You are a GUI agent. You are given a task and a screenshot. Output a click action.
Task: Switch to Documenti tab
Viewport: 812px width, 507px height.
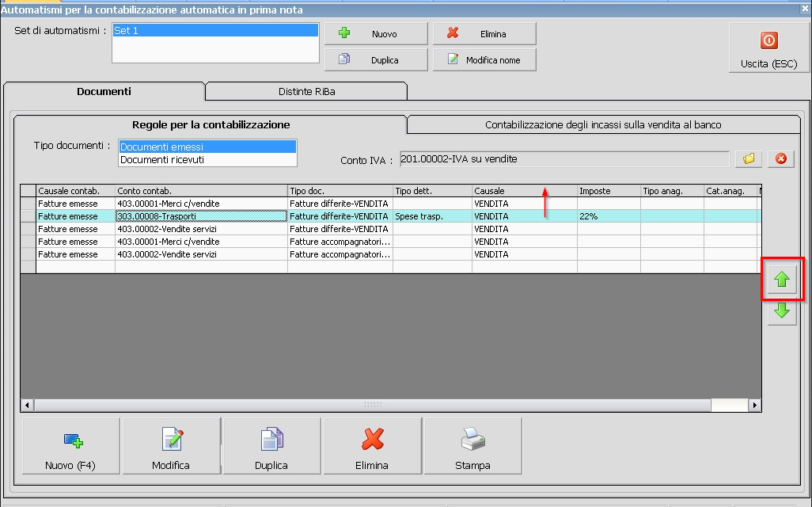[x=104, y=91]
